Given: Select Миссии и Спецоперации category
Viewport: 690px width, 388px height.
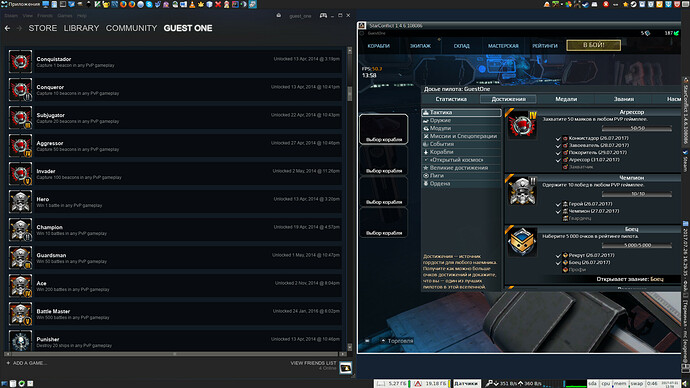Looking at the screenshot, I should [461, 136].
